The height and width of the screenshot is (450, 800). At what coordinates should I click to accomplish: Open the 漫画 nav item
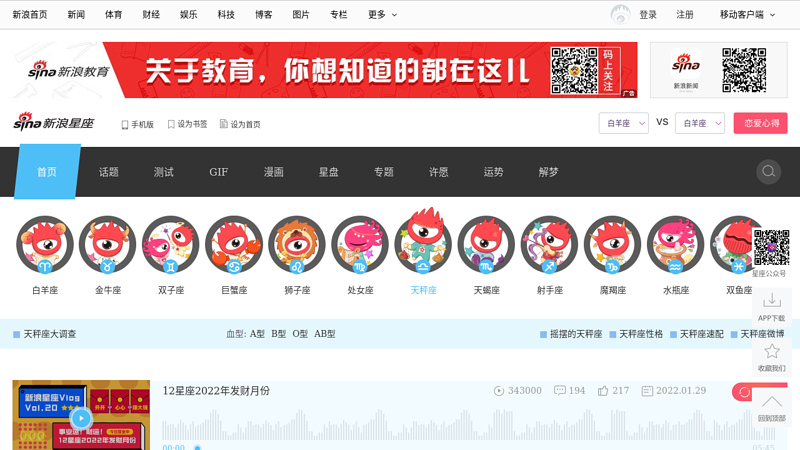pyautogui.click(x=273, y=172)
